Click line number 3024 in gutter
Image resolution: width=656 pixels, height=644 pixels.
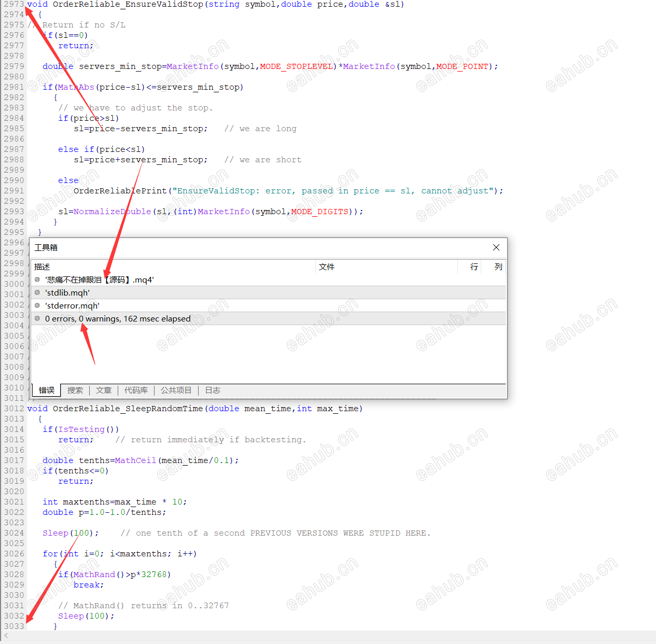tap(14, 533)
